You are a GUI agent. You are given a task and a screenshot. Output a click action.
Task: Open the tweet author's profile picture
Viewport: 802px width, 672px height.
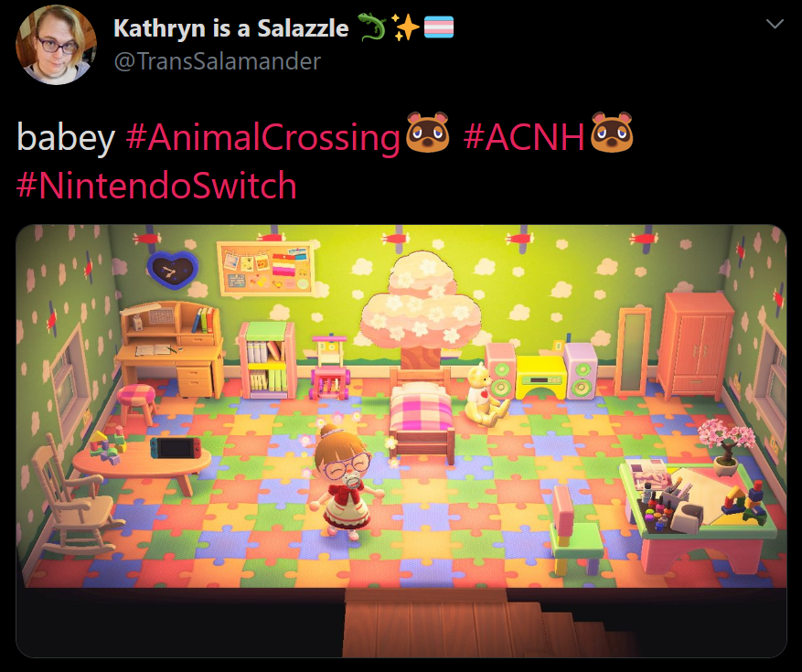[x=56, y=45]
